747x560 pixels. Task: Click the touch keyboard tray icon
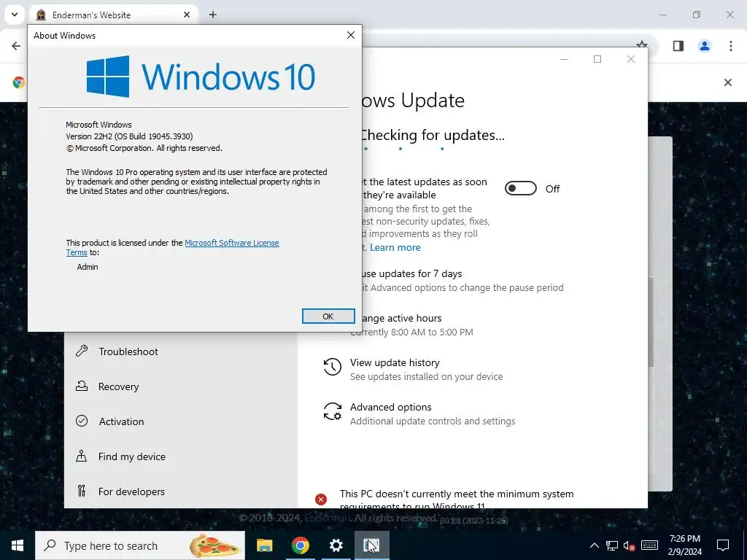tap(649, 545)
